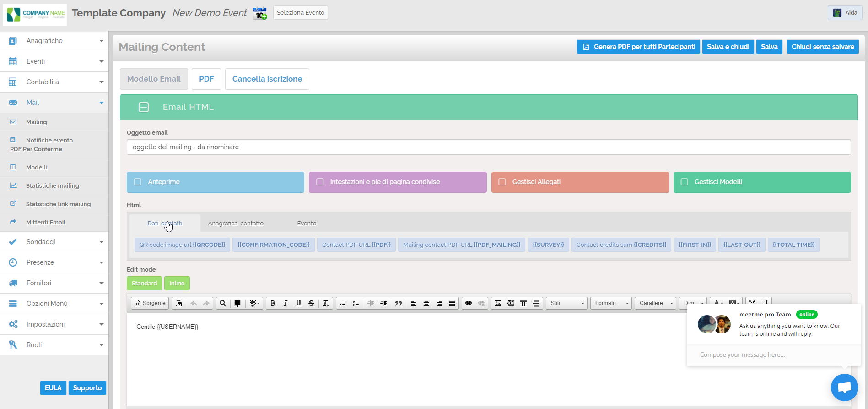Insert the {{QRCODE}} placeholder tag

[x=182, y=245]
